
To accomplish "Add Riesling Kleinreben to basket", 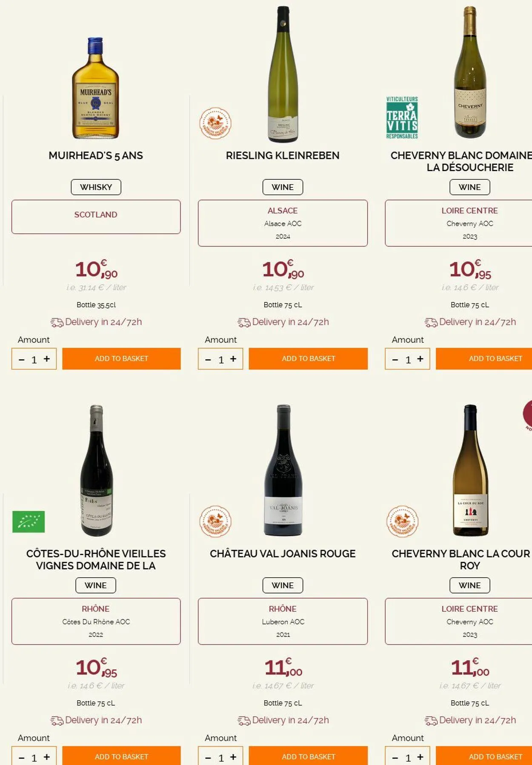I will (308, 358).
